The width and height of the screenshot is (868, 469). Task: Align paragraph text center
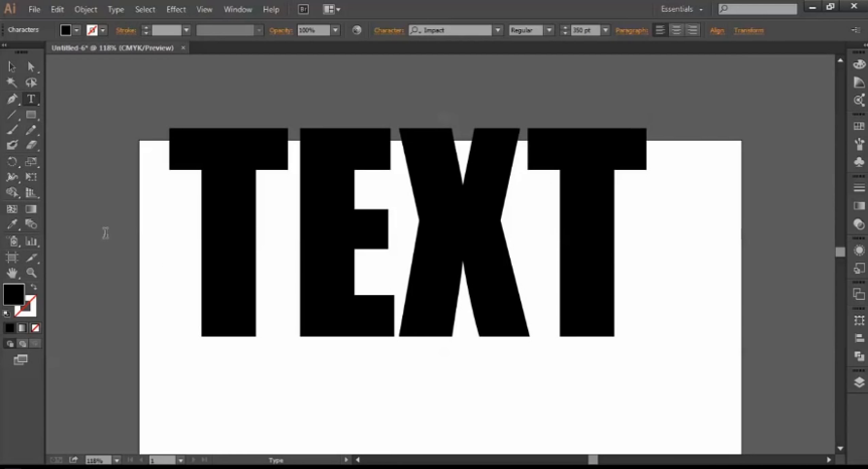tap(677, 30)
